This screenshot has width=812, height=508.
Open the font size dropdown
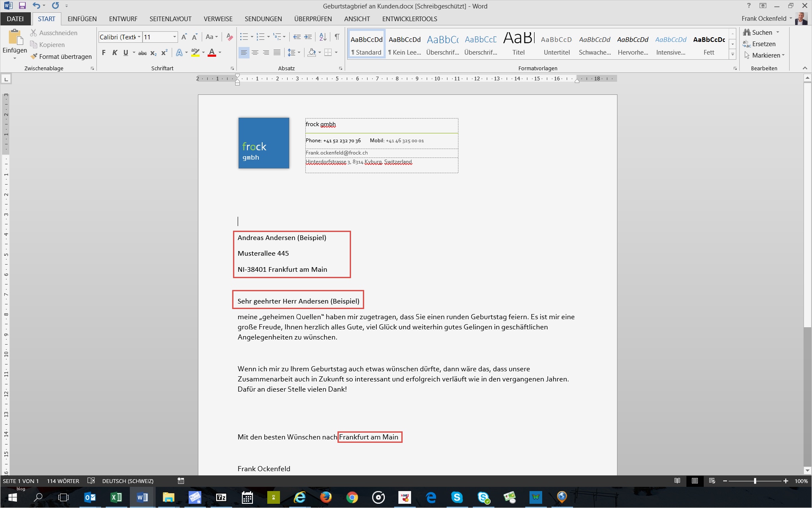pos(174,37)
